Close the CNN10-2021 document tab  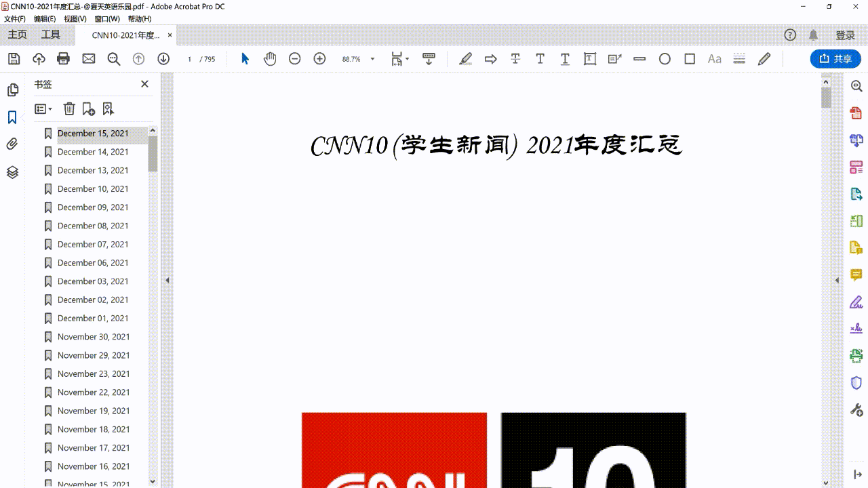170,35
